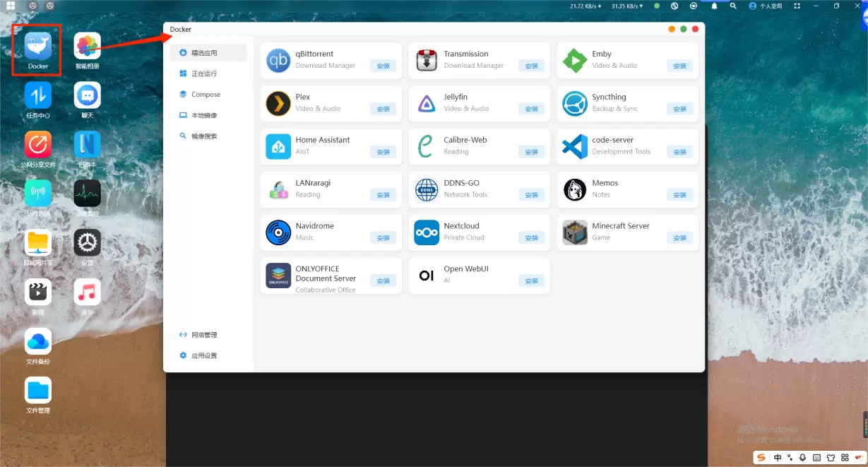Open the 任务中心 task center icon
This screenshot has width=868, height=467.
tap(38, 95)
